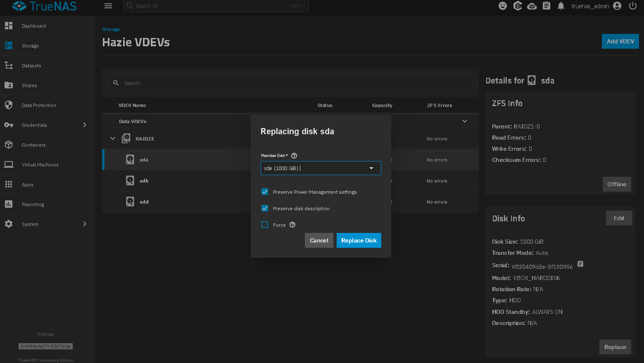Expand the Credentials submenu arrow
Image resolution: width=644 pixels, height=363 pixels.
pyautogui.click(x=85, y=125)
